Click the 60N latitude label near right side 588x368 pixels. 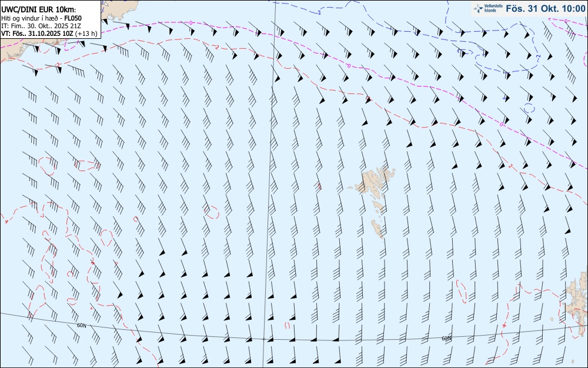point(446,339)
